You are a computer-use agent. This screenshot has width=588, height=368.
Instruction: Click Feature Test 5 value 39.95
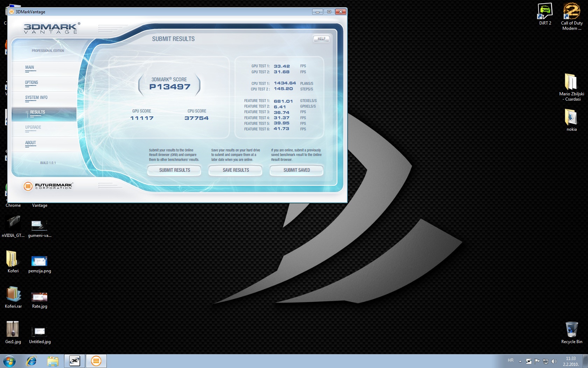point(282,123)
